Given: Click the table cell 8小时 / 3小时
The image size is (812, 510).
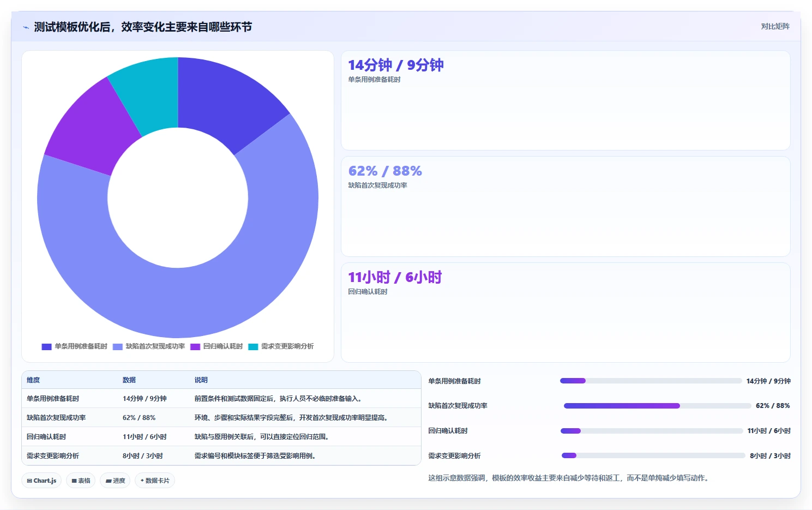Looking at the screenshot, I should pyautogui.click(x=143, y=456).
